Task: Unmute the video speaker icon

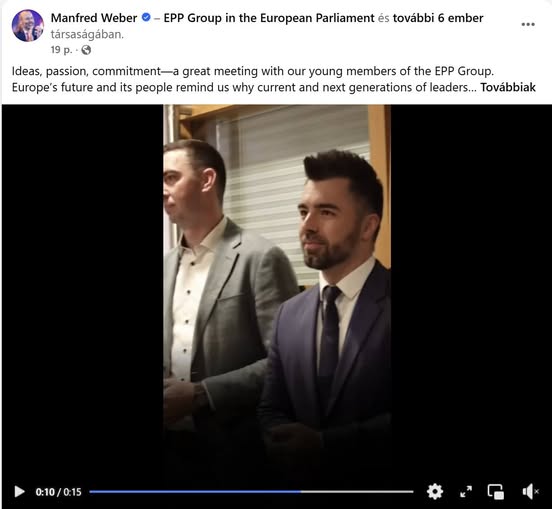Action: 530,491
